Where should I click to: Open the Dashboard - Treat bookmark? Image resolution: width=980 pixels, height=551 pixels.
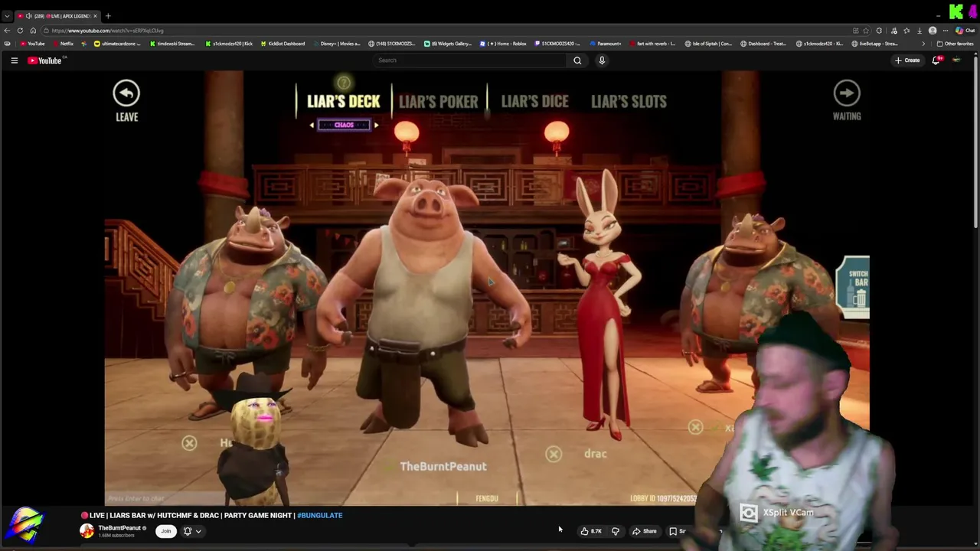[763, 44]
